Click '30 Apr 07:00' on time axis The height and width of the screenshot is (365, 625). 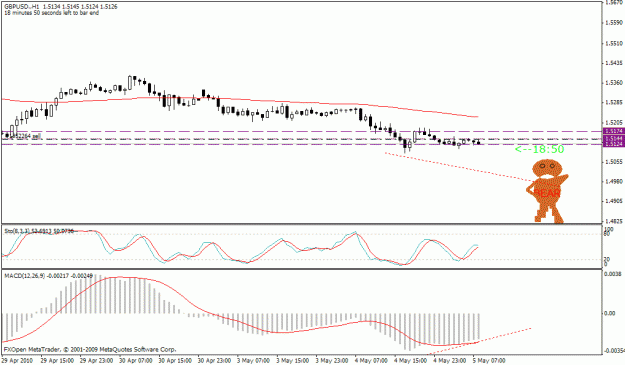136,361
